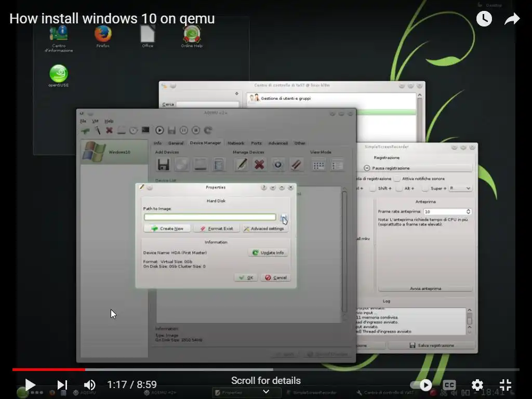
Task: Open the VM menu in AQEMU
Action: (x=95, y=121)
